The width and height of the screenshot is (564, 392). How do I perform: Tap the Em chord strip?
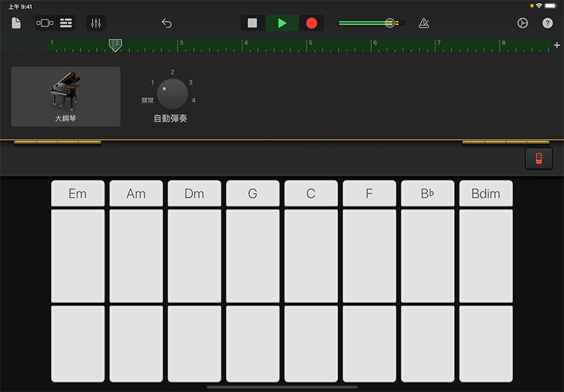[x=77, y=194]
